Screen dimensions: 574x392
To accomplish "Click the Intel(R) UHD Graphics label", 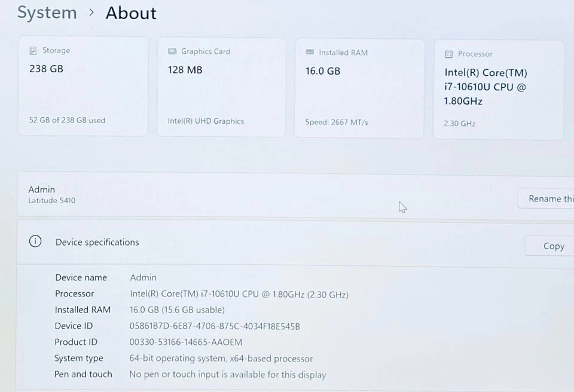I will [206, 121].
